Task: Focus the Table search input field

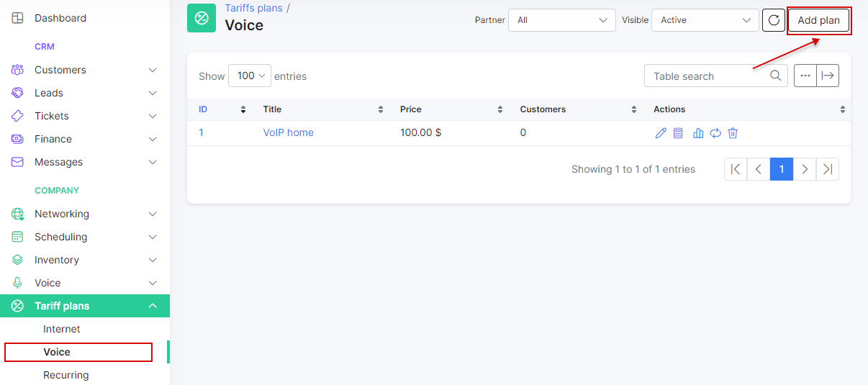Action: (707, 76)
